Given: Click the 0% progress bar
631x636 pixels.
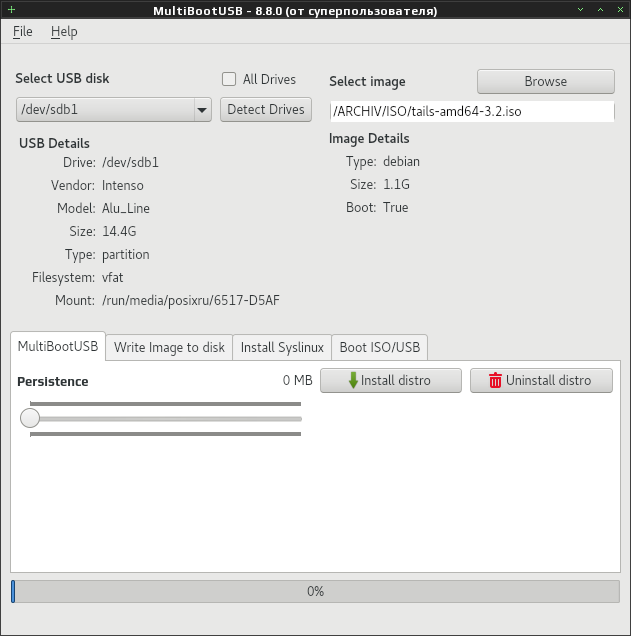Looking at the screenshot, I should pyautogui.click(x=316, y=591).
